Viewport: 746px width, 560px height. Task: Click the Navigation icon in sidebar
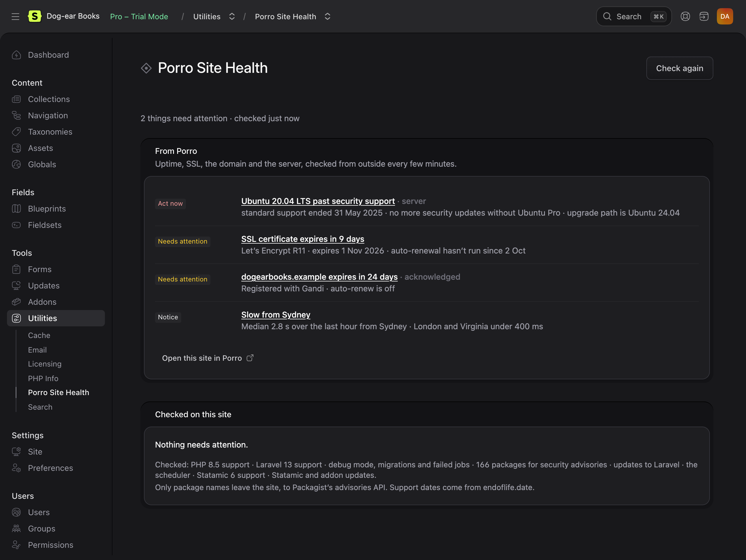(x=16, y=115)
